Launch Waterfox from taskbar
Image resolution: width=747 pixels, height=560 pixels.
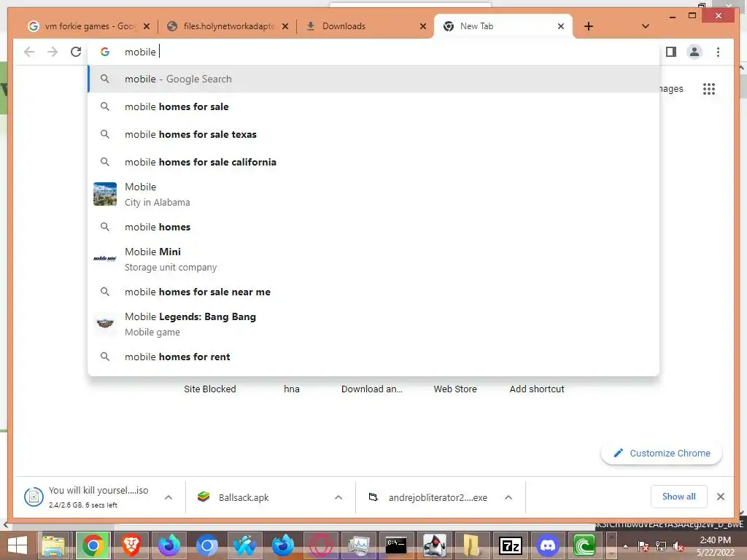[x=245, y=545]
